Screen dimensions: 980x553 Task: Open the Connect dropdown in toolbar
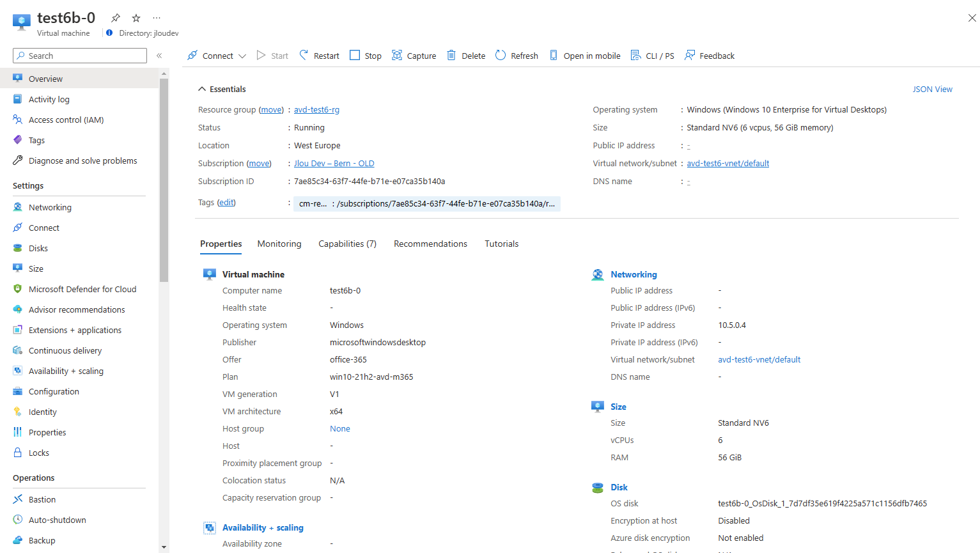pyautogui.click(x=217, y=56)
